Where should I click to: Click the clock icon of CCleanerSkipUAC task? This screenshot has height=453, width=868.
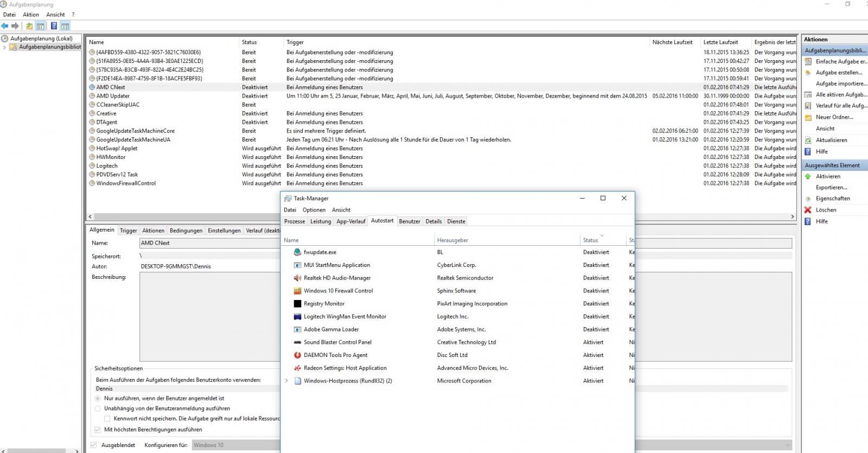coord(92,105)
